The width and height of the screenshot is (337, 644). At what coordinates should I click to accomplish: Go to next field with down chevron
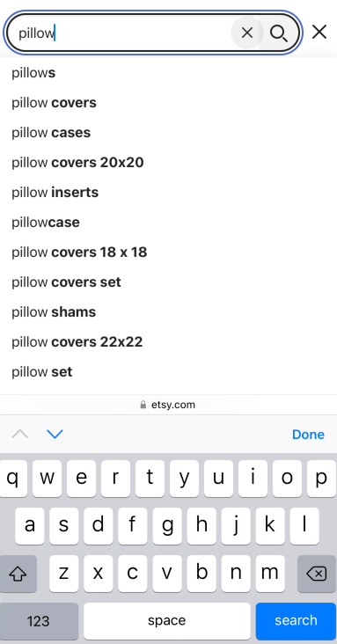pyautogui.click(x=55, y=434)
